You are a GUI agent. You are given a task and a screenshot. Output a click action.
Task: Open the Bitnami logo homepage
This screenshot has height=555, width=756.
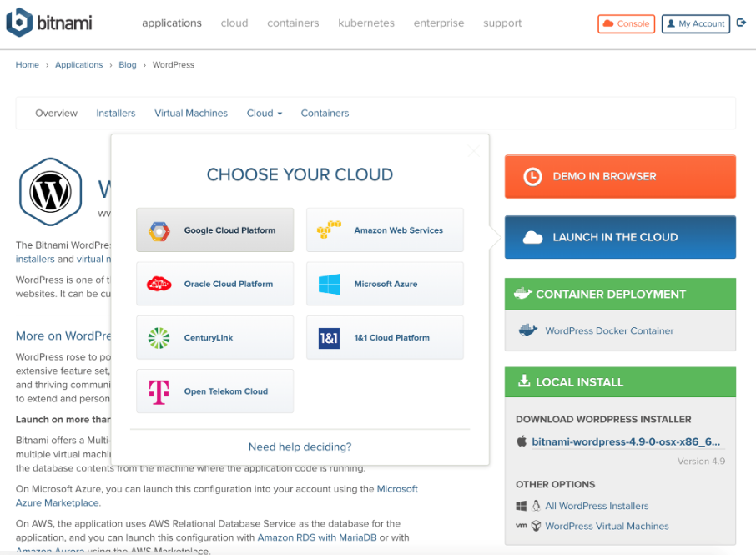[48, 23]
